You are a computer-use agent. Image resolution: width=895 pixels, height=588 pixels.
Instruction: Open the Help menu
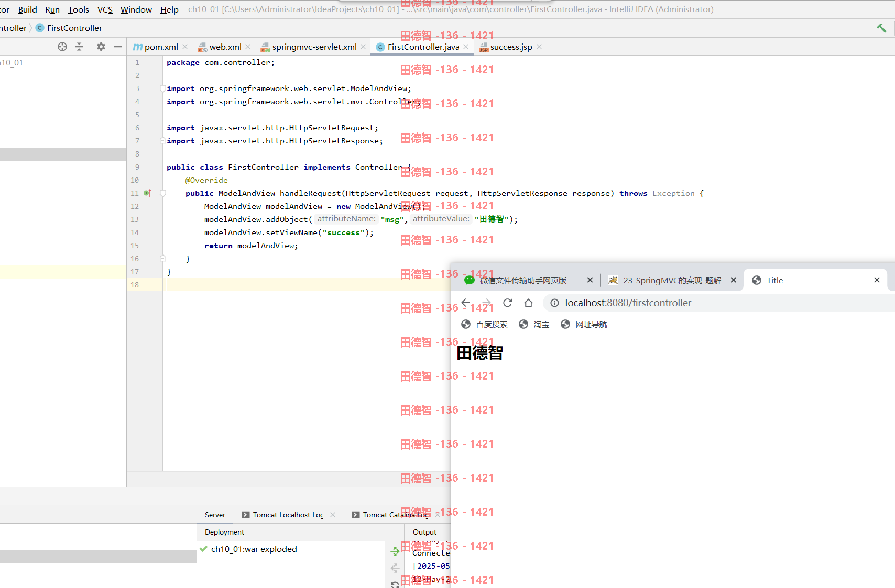click(169, 9)
